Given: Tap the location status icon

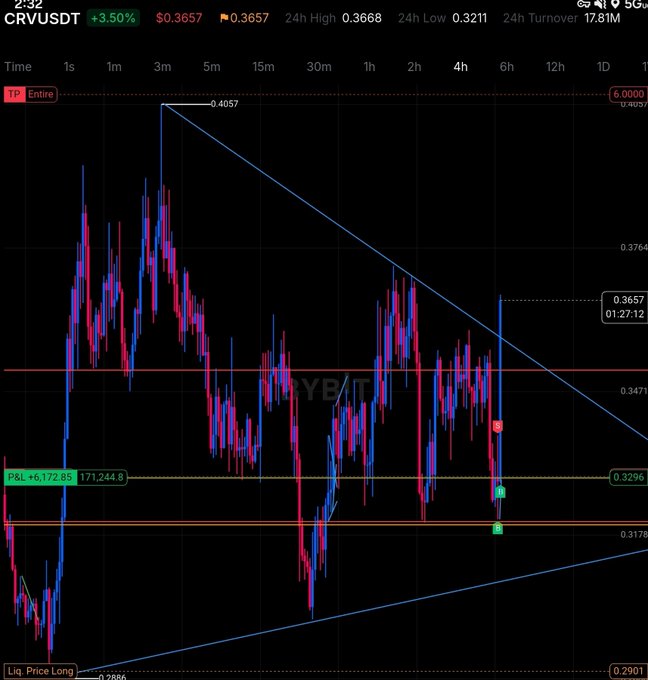Looking at the screenshot, I should click(615, 4).
